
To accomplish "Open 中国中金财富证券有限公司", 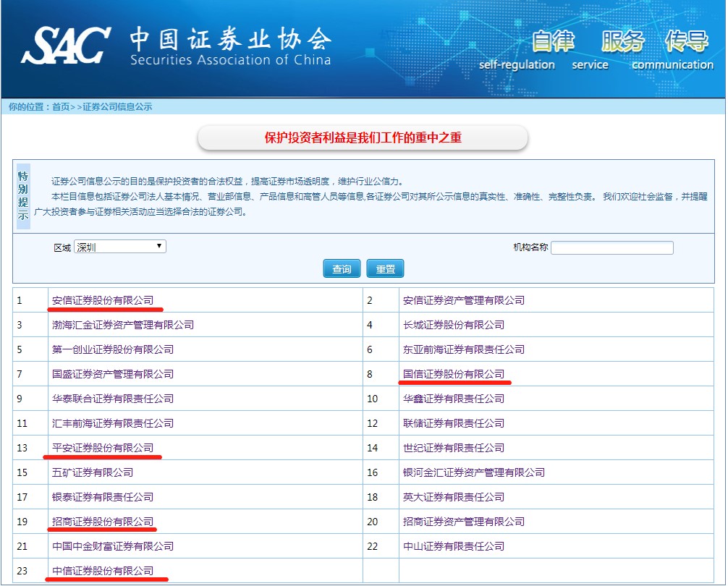I will (x=112, y=546).
